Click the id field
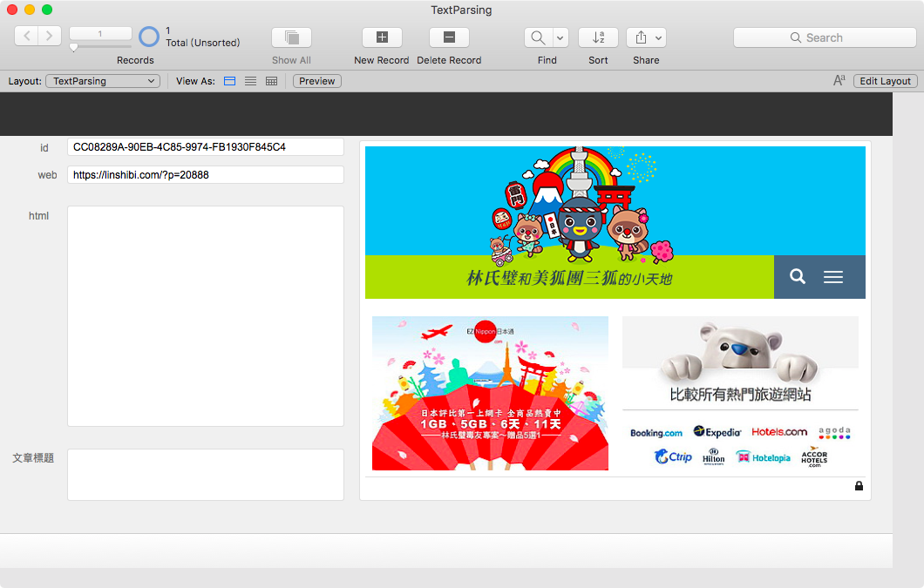This screenshot has width=924, height=588. [206, 146]
